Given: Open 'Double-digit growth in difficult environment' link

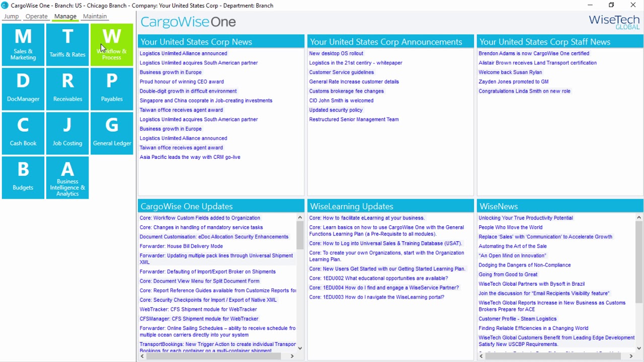Looking at the screenshot, I should pyautogui.click(x=188, y=91).
